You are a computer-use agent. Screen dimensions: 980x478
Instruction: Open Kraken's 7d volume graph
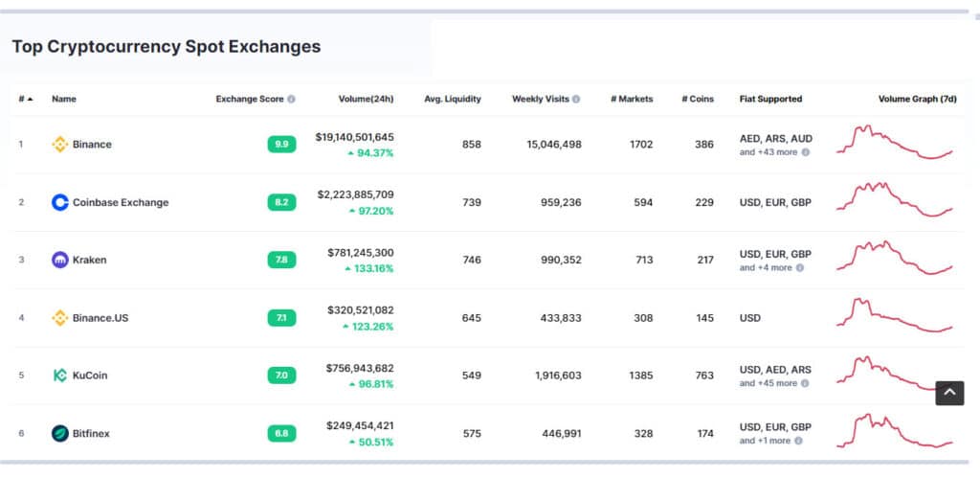(895, 258)
